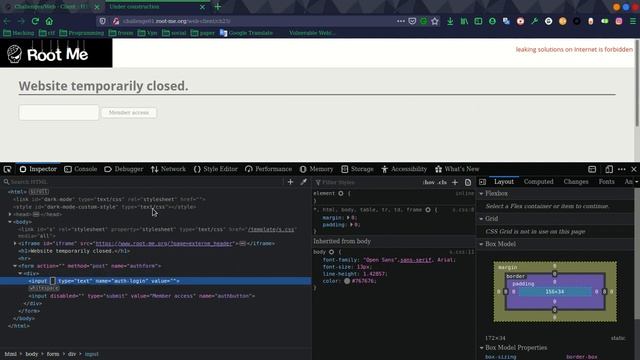Image resolution: width=640 pixels, height=360 pixels.
Task: Expand the head node in markup tree
Action: coord(10,214)
